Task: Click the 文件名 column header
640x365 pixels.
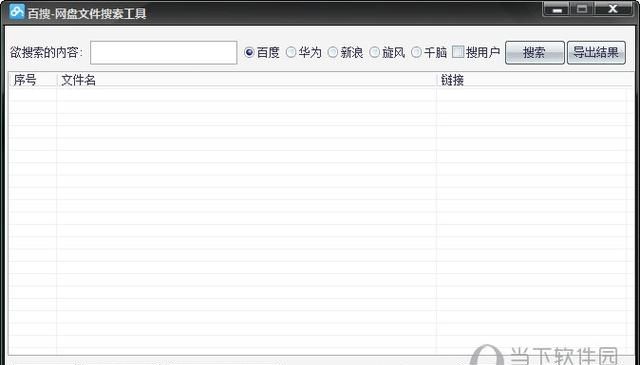Action: (x=247, y=80)
